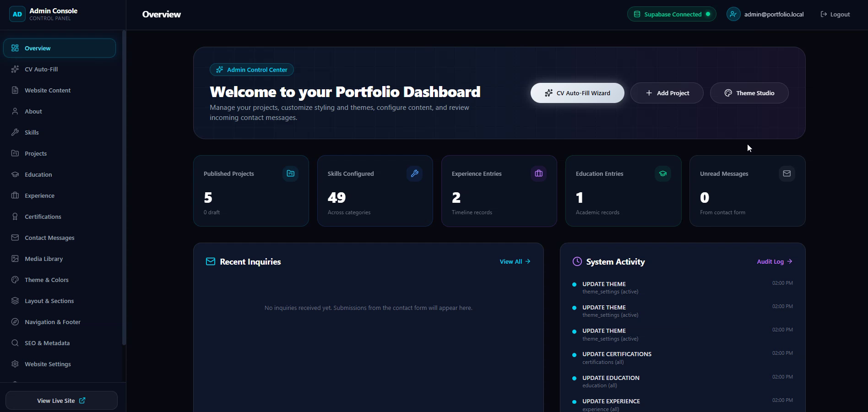Click the UPDATE CERTIFICATIONS activity entry
Viewport: 868px width, 412px height.
[683, 358]
